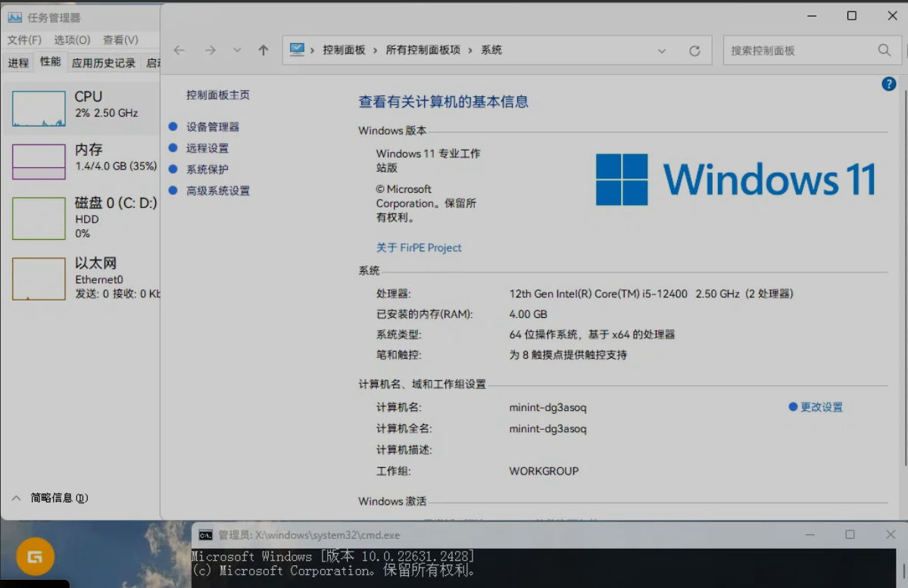The image size is (908, 588).
Task: Open the 选项(O) menu in Task Manager
Action: point(72,40)
